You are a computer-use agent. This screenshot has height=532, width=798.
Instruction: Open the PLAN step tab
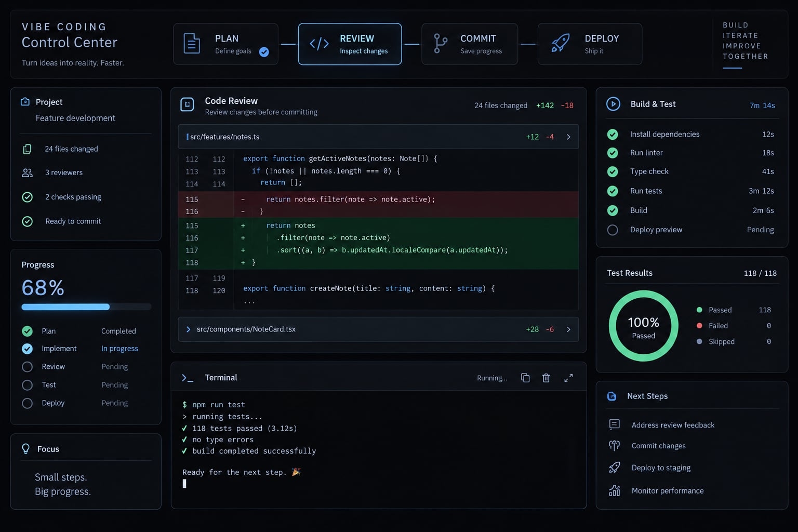(225, 44)
